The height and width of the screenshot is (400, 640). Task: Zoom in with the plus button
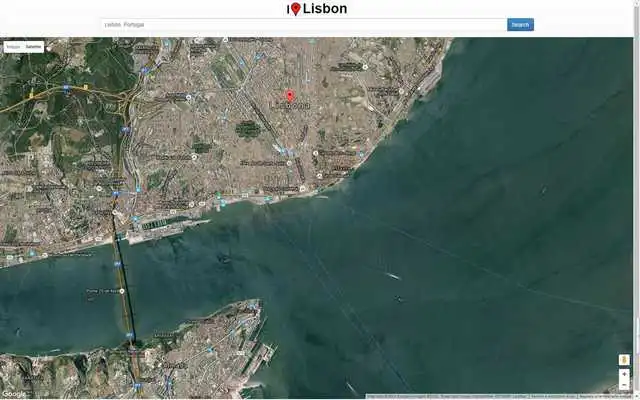pos(624,374)
